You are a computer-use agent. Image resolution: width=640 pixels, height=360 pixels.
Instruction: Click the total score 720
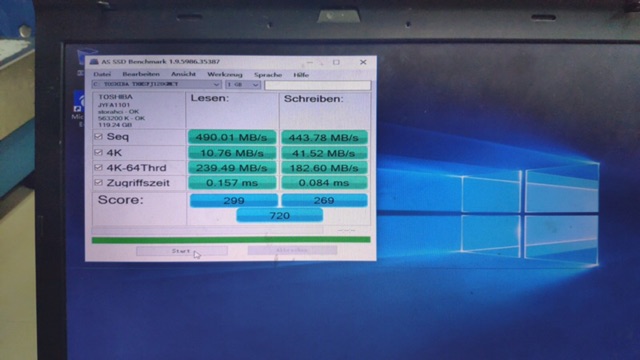[280, 216]
